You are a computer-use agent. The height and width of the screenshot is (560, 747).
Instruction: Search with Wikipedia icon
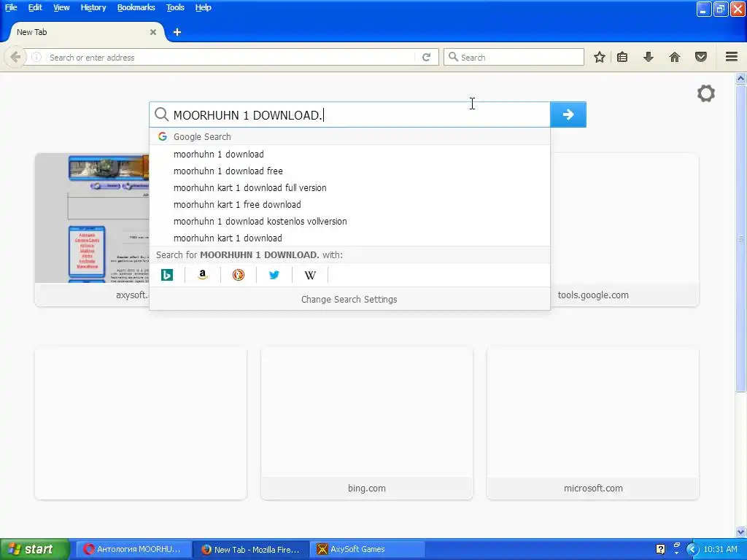pos(309,275)
